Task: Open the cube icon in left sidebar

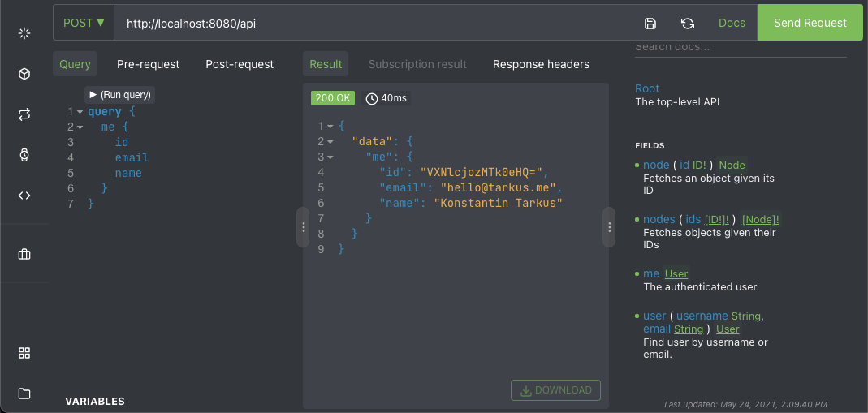Action: [x=24, y=75]
